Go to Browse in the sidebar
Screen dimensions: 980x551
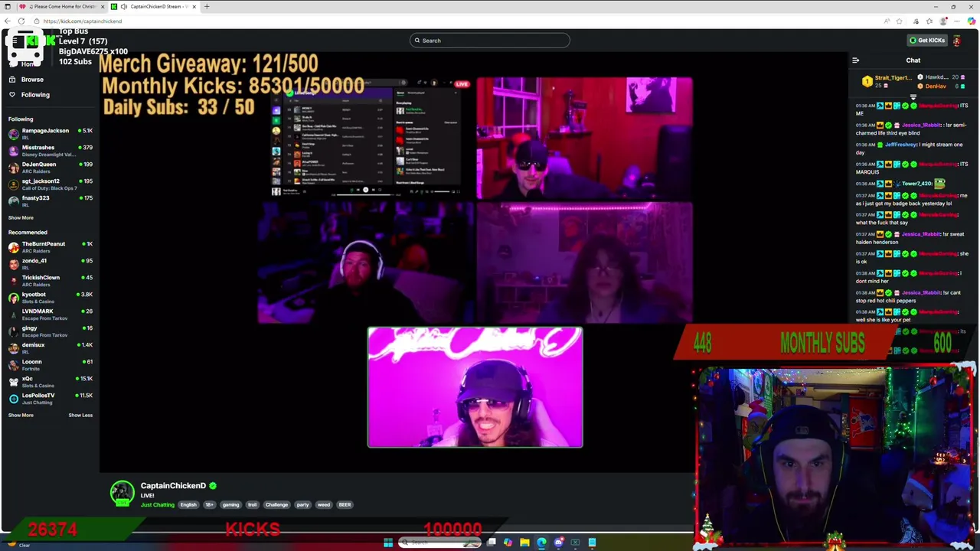32,80
